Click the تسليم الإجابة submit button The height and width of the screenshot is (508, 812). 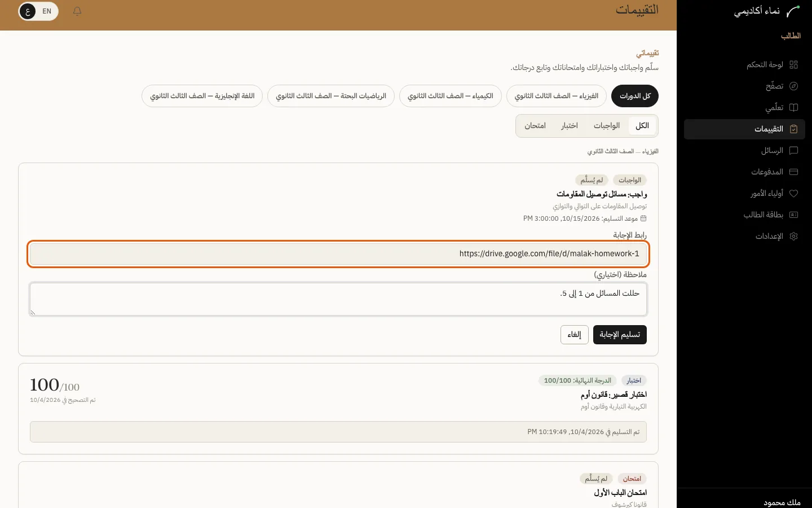[x=620, y=335]
